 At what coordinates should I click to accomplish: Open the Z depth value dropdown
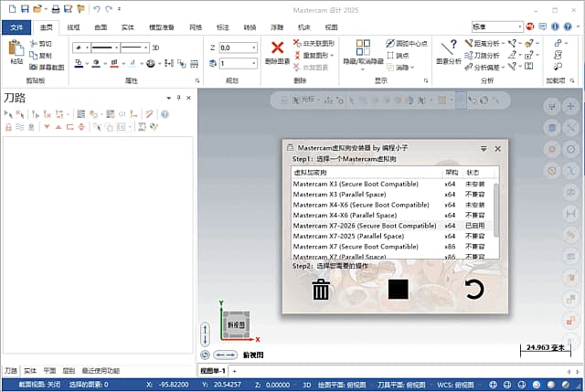[x=253, y=48]
